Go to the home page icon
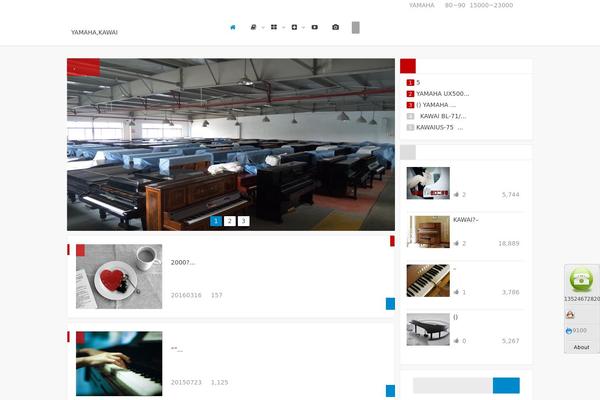The image size is (600, 400). point(233,27)
